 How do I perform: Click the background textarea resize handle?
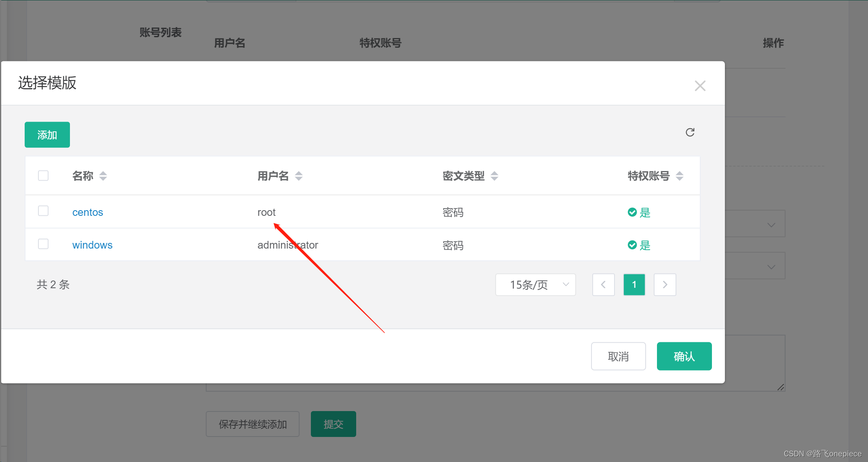point(781,387)
